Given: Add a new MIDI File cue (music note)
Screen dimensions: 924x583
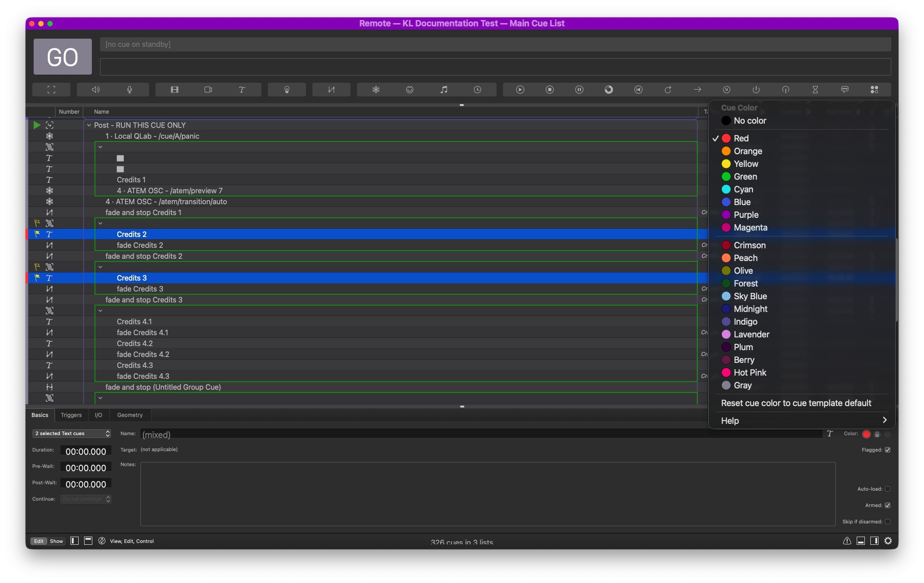Looking at the screenshot, I should [444, 90].
